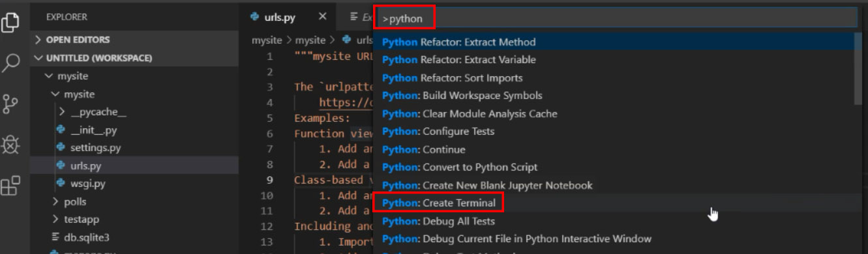Click the Python file icon beside settings.py
The width and height of the screenshot is (868, 254).
61,148
